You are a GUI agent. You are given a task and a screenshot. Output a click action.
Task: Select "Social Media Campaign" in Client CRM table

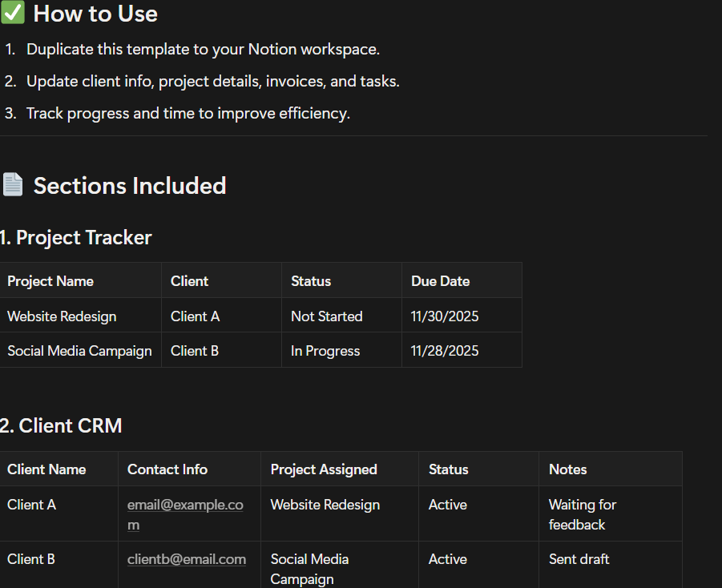pyautogui.click(x=340, y=565)
